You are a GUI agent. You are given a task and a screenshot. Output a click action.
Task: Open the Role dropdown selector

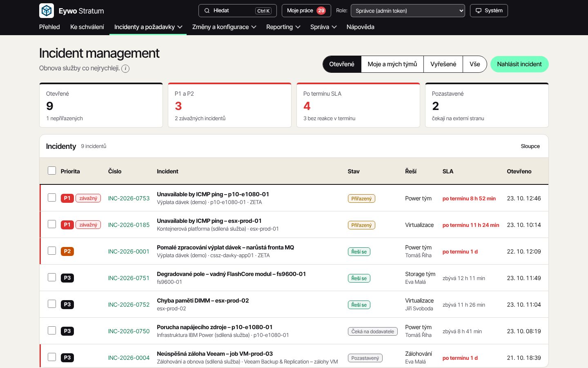[x=408, y=11]
